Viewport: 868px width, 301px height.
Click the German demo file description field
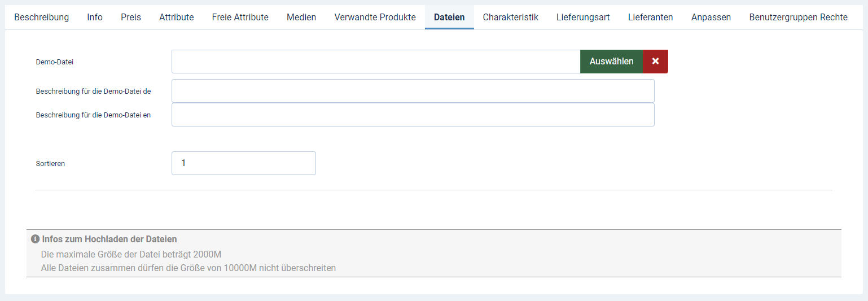pyautogui.click(x=413, y=91)
